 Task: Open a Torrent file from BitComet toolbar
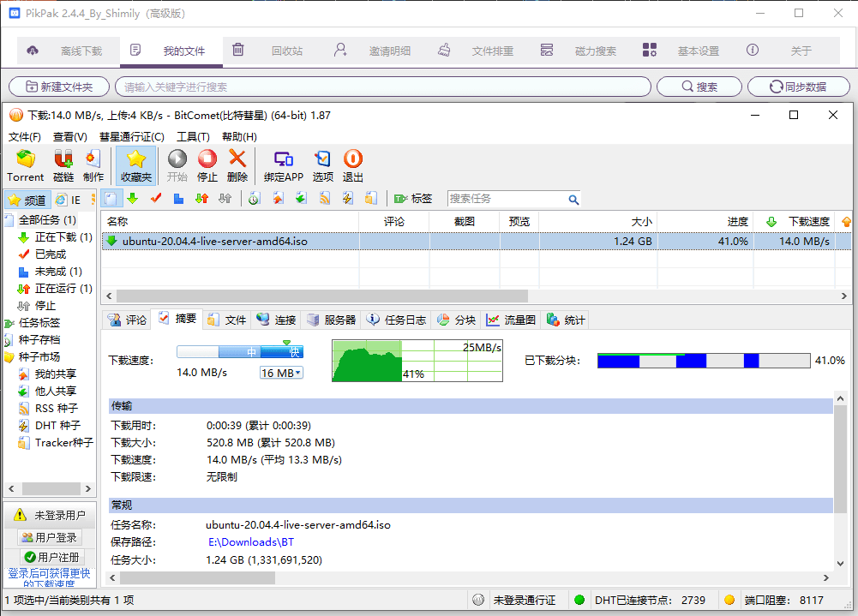coord(25,165)
